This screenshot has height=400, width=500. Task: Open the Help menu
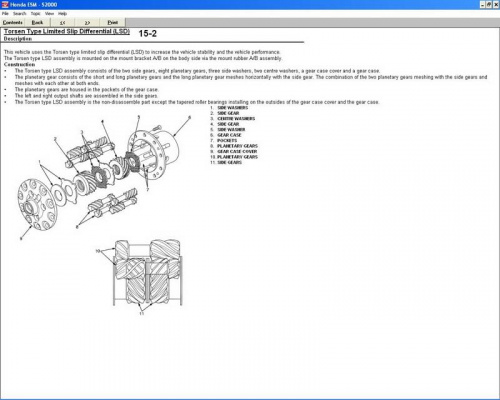click(62, 14)
